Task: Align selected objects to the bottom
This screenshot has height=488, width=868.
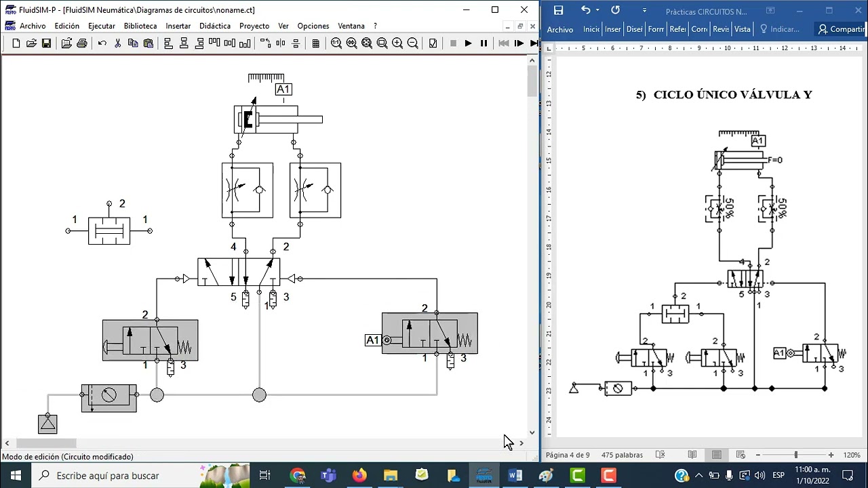Action: pyautogui.click(x=245, y=43)
